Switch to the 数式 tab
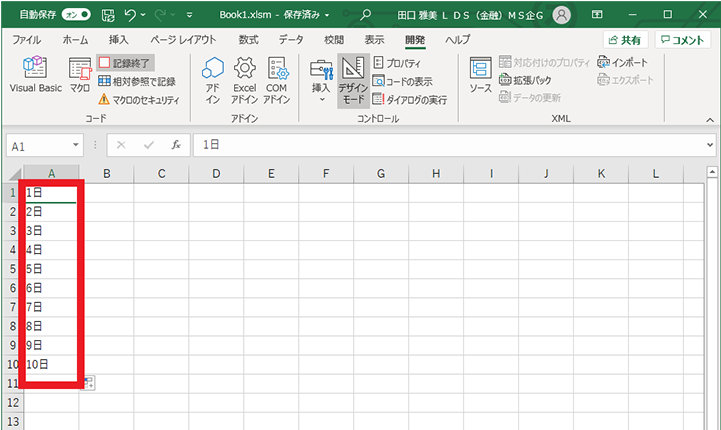Screen dimensions: 721x430 click(x=248, y=40)
